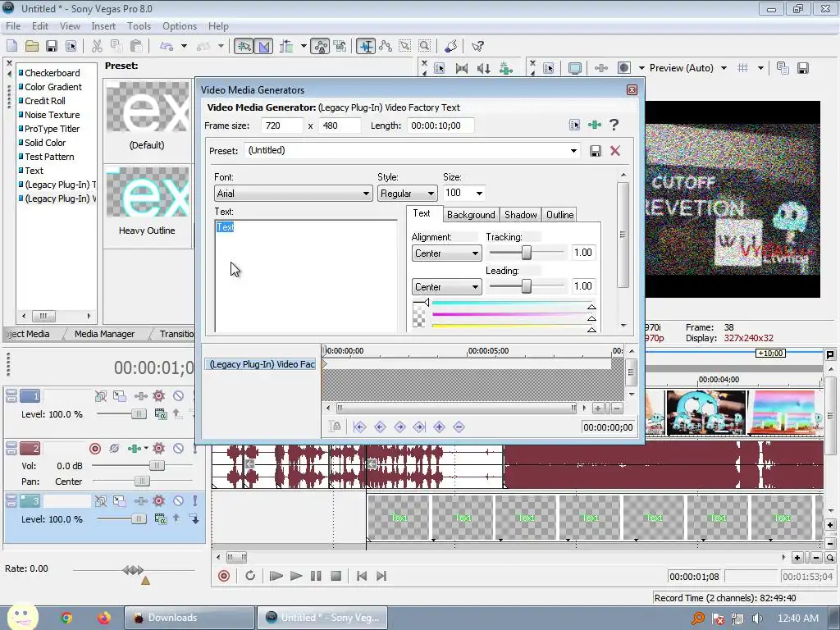The height and width of the screenshot is (630, 840).
Task: Save the project with the main toolbar disk icon
Action: (52, 46)
